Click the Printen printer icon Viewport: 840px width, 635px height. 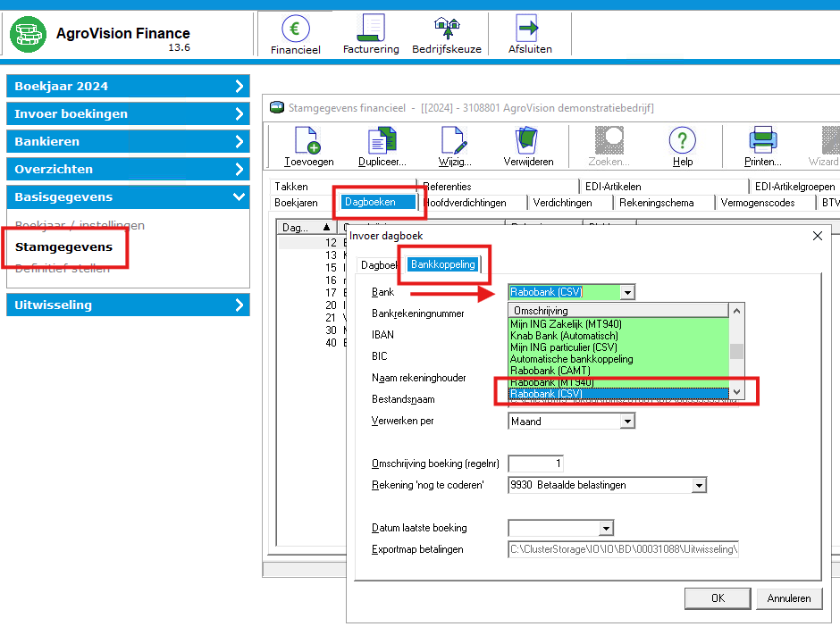[762, 140]
